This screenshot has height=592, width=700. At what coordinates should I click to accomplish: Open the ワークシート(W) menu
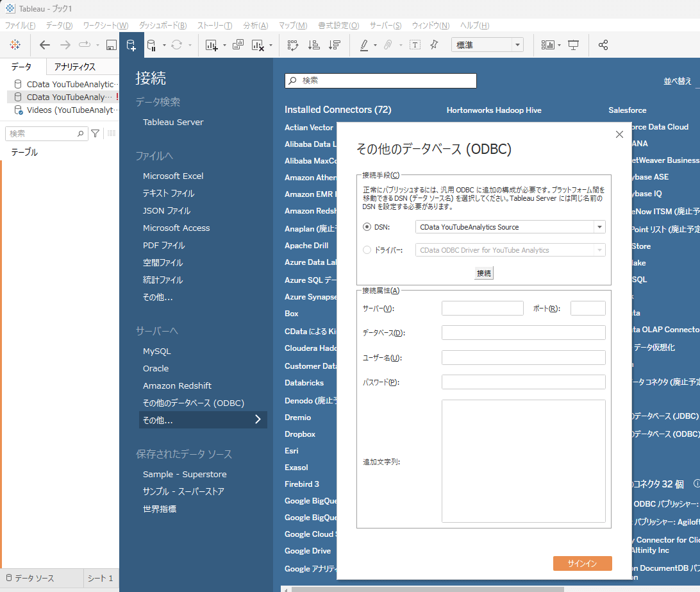tap(105, 26)
